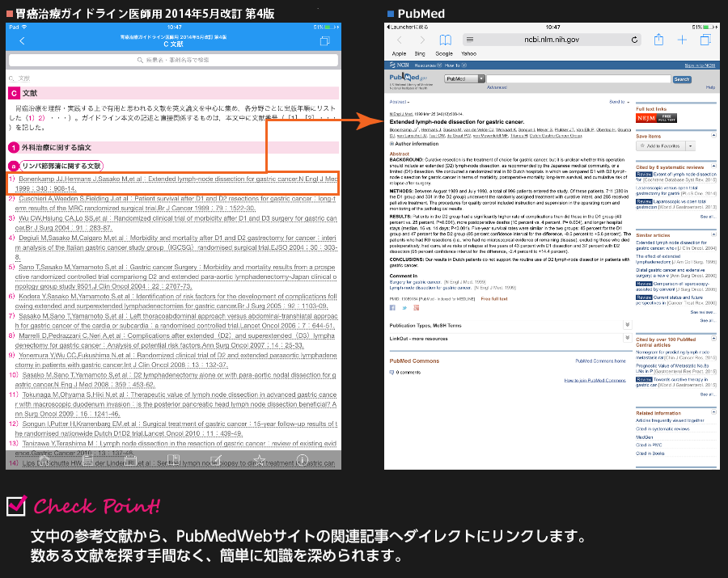Expand Author information
Image resolution: width=728 pixels, height=578 pixels.
click(413, 144)
